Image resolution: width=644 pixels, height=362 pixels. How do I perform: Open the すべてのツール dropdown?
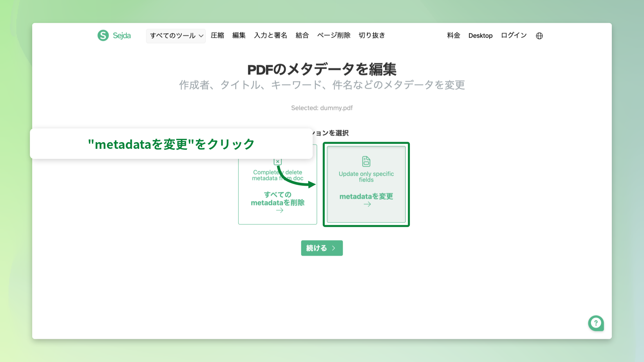175,36
